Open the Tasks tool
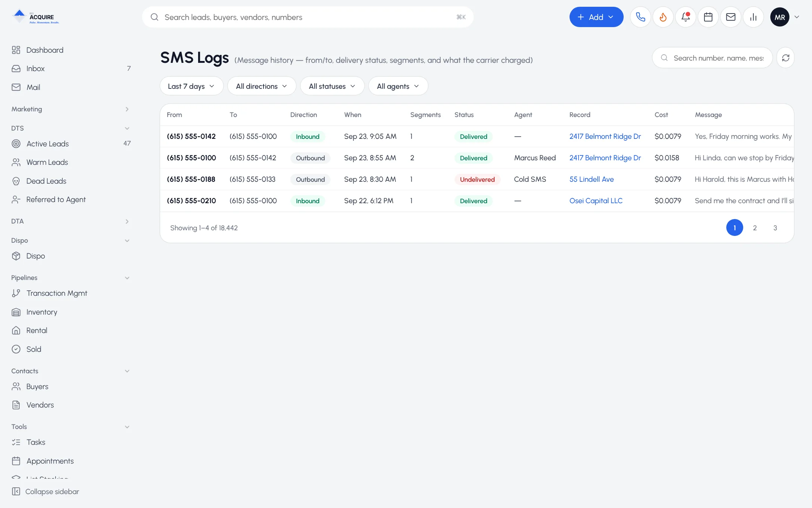This screenshot has width=812, height=508. [x=71, y=442]
